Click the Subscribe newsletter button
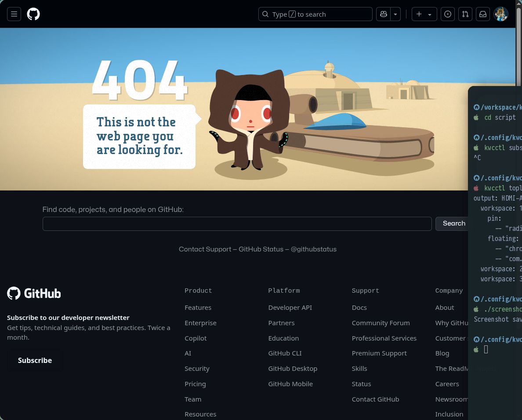Screen dimensions: 522x420 [35, 360]
